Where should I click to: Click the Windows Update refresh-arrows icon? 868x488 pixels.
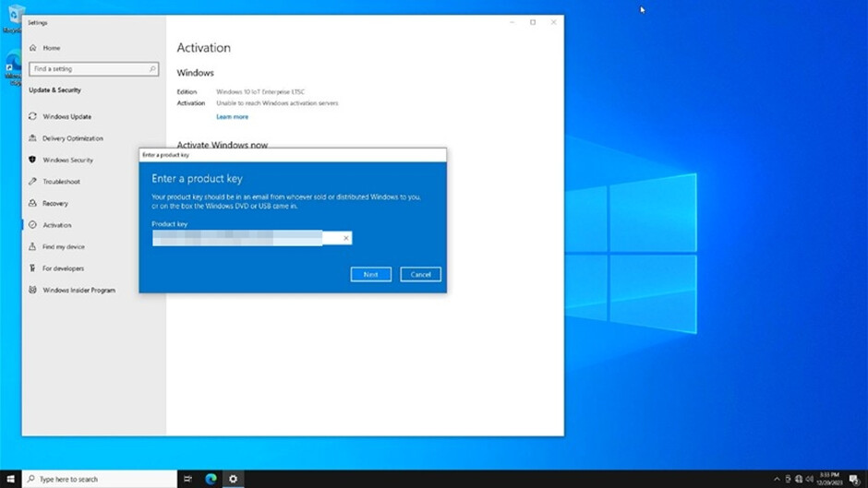32,116
